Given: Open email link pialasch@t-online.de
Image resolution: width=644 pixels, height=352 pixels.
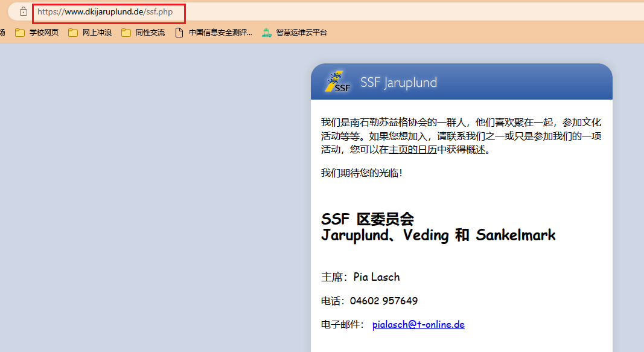Looking at the screenshot, I should pos(418,324).
